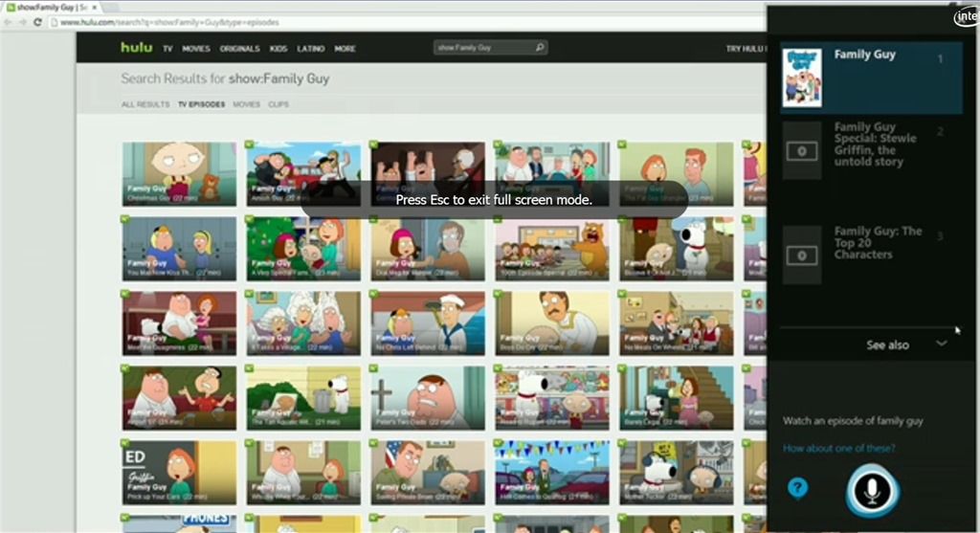The image size is (980, 533).
Task: Open the LATINO section
Action: coord(311,49)
